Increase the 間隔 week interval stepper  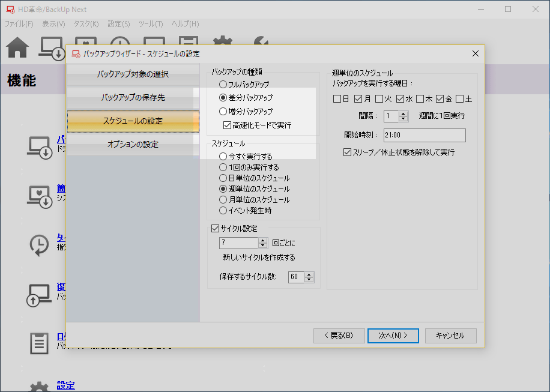tap(403, 113)
